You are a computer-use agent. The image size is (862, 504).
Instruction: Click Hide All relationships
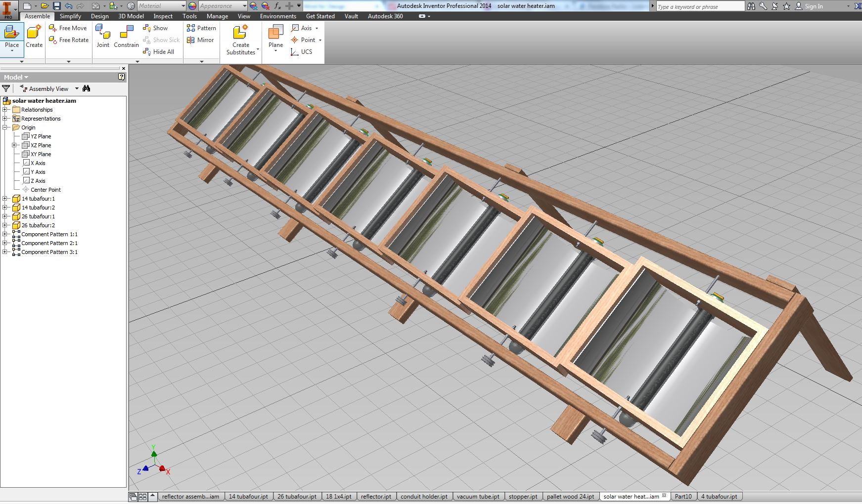click(158, 52)
